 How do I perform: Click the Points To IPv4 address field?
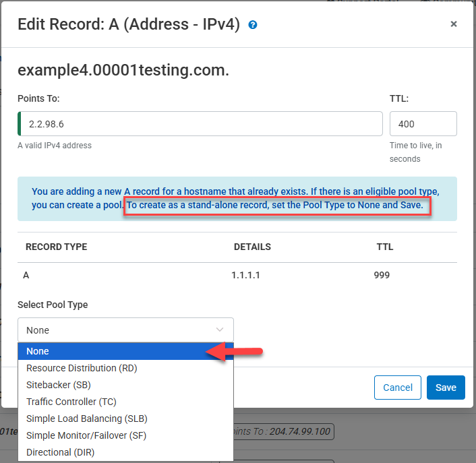pyautogui.click(x=200, y=124)
